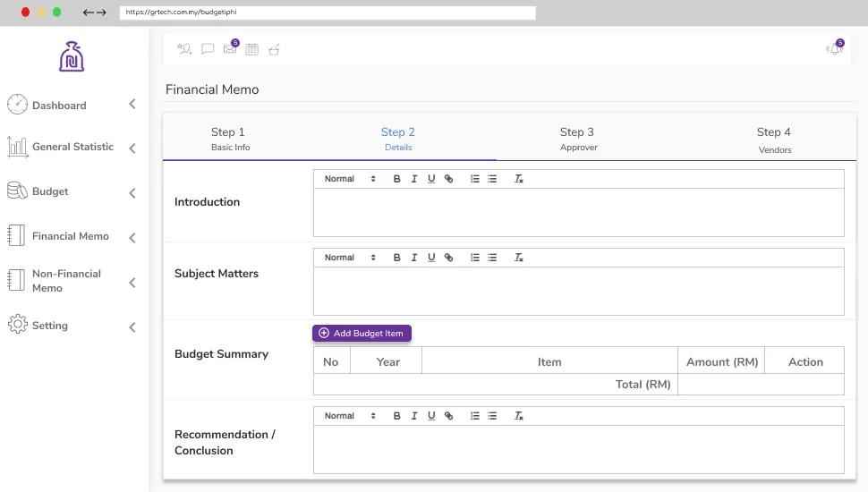This screenshot has height=492, width=868.
Task: Click the Action column header
Action: [x=805, y=362]
